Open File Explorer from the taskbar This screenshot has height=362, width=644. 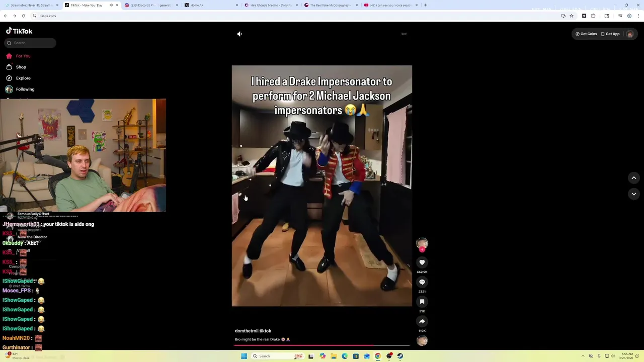pyautogui.click(x=333, y=356)
